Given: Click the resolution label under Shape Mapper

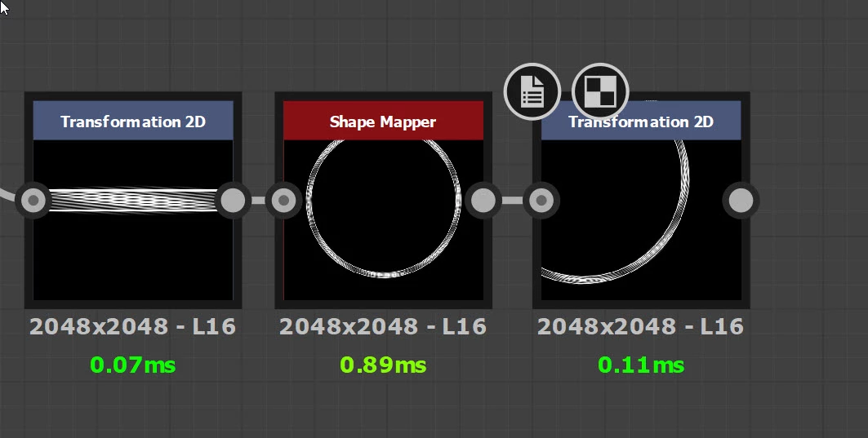Looking at the screenshot, I should point(383,327).
